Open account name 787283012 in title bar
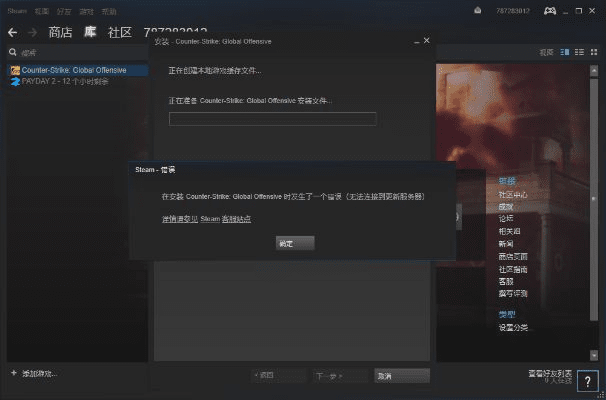606x400 pixels. click(x=513, y=11)
